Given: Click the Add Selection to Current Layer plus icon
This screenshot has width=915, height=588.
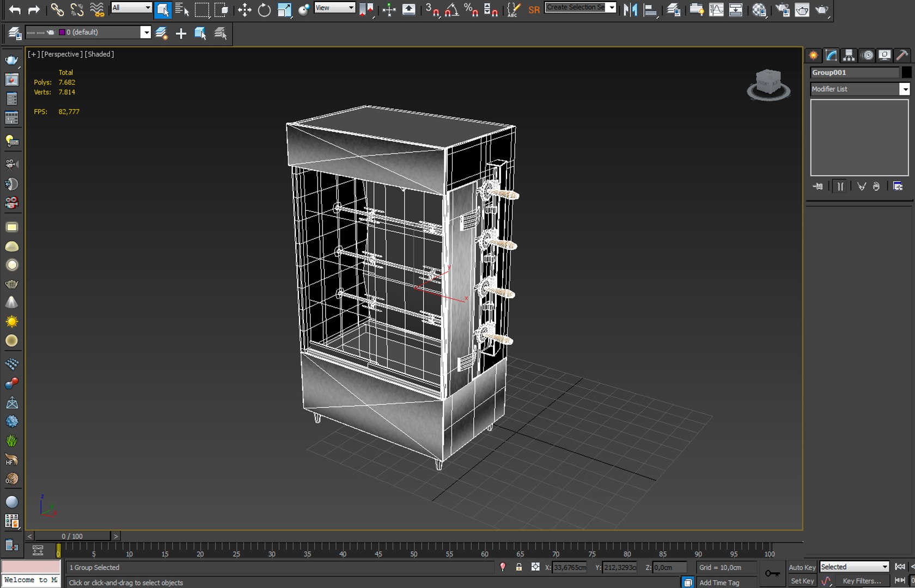Looking at the screenshot, I should click(x=181, y=33).
